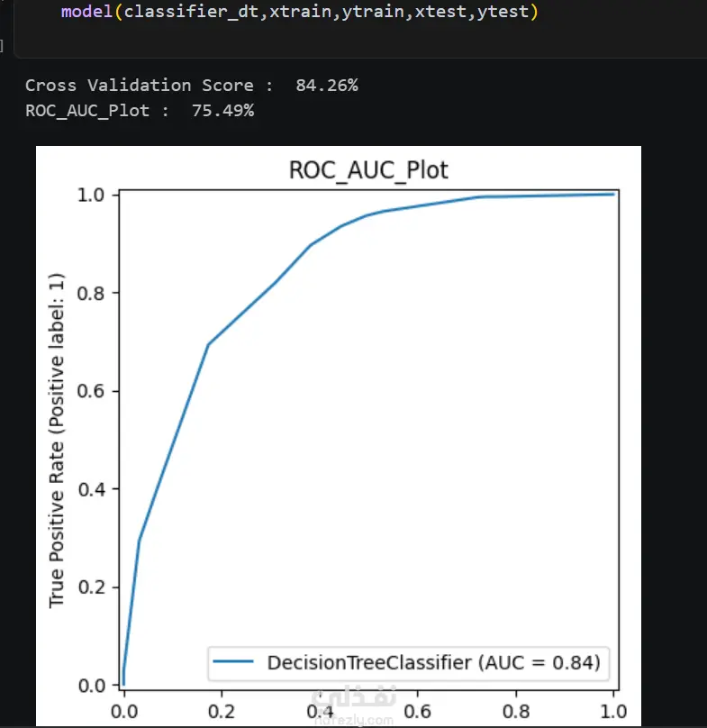The width and height of the screenshot is (707, 728).
Task: Click the ytrain argument in the code
Action: pos(373,12)
